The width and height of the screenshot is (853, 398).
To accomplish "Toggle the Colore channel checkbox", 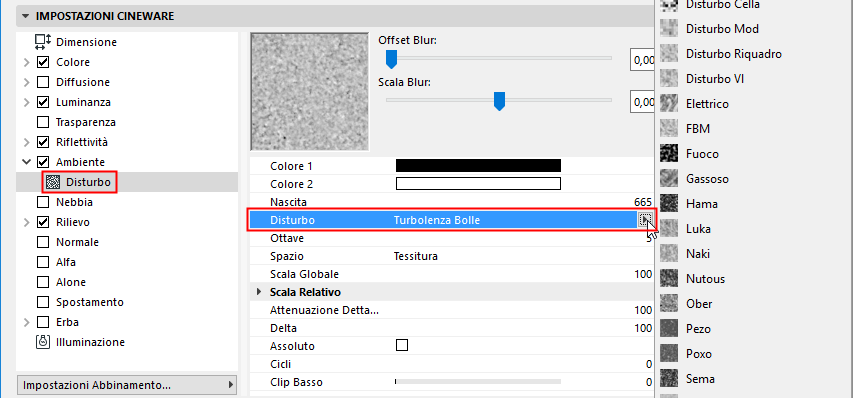I will [x=43, y=62].
